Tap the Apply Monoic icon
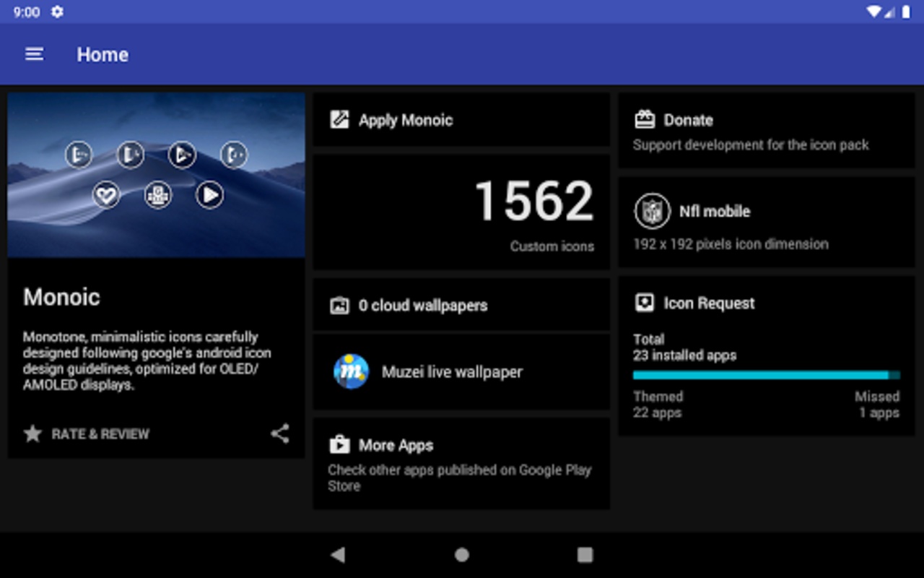 pos(339,120)
